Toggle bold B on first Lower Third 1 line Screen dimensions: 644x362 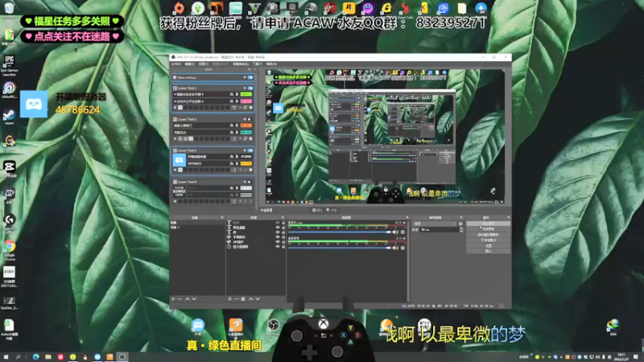pyautogui.click(x=237, y=94)
